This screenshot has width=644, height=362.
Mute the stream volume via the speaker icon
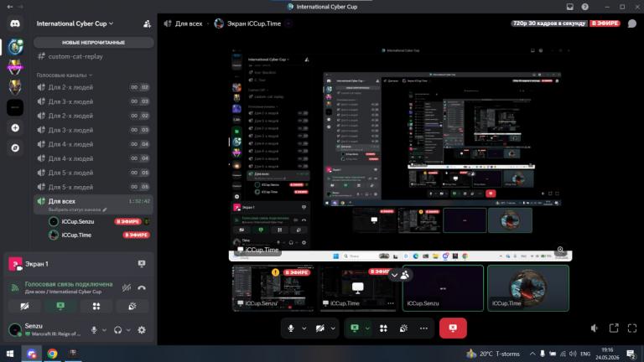tap(595, 328)
